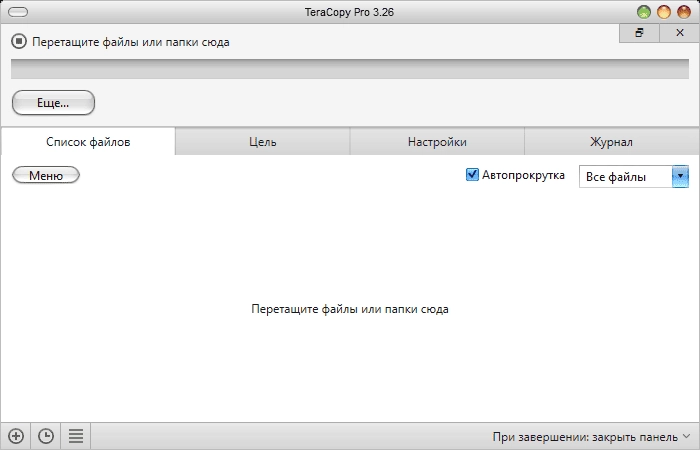Click the list lines icon in bottom bar
The image size is (700, 450).
pyautogui.click(x=76, y=436)
